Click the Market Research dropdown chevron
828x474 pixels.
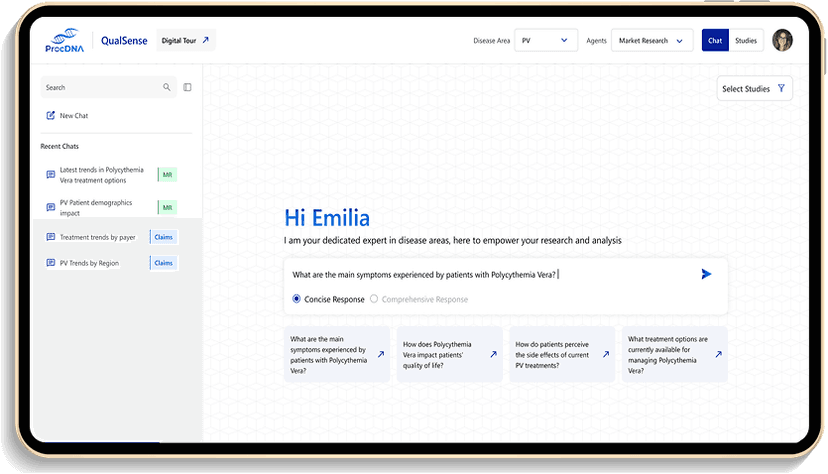point(680,41)
